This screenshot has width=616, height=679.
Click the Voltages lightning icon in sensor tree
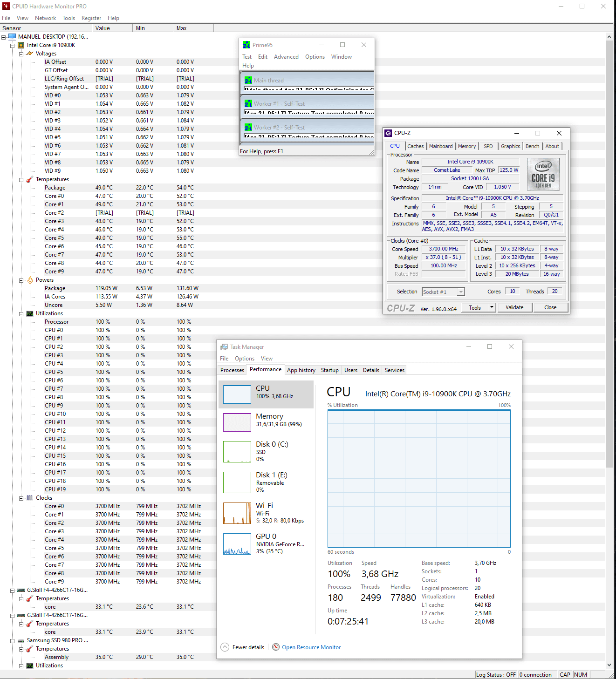pos(30,54)
